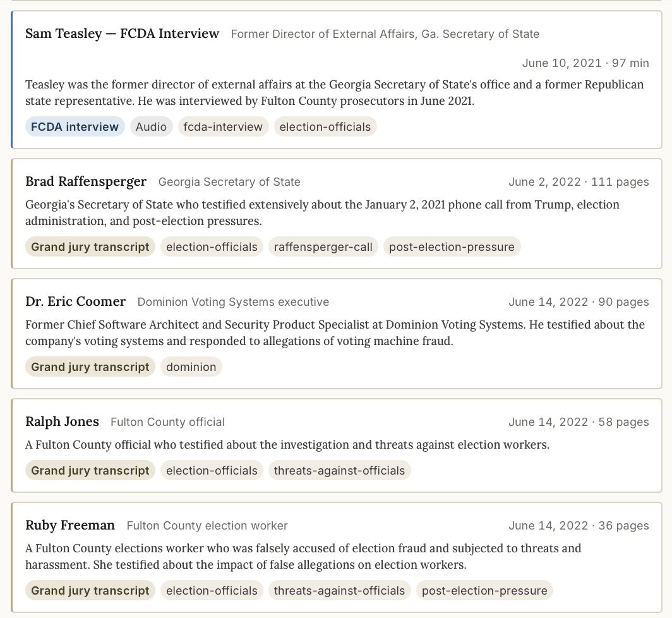Select Grand jury transcript badge under Ruby Freeman

pos(90,591)
